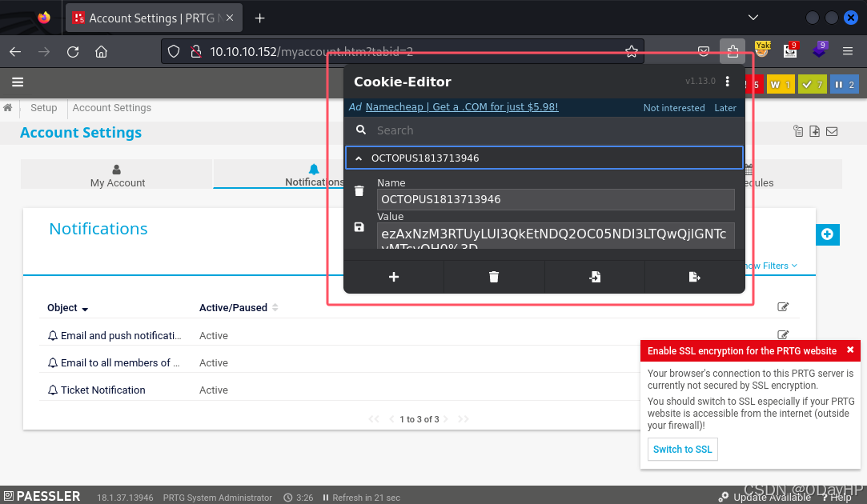The image size is (867, 504).
Task: Go to PRTG home breadcrumb icon
Action: coord(8,107)
